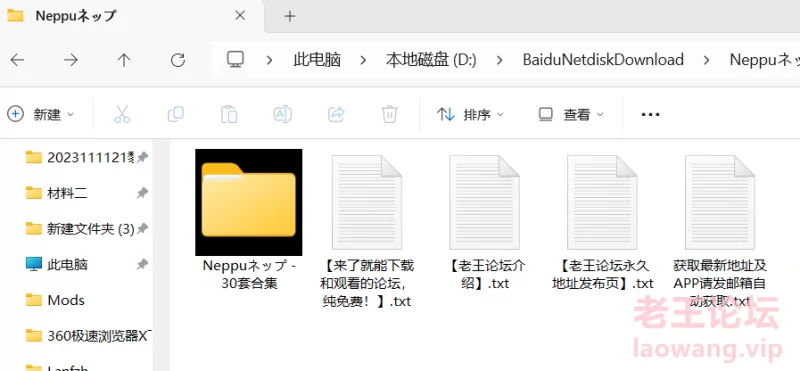Click the Paste clipboard icon
800x371 pixels.
click(229, 114)
